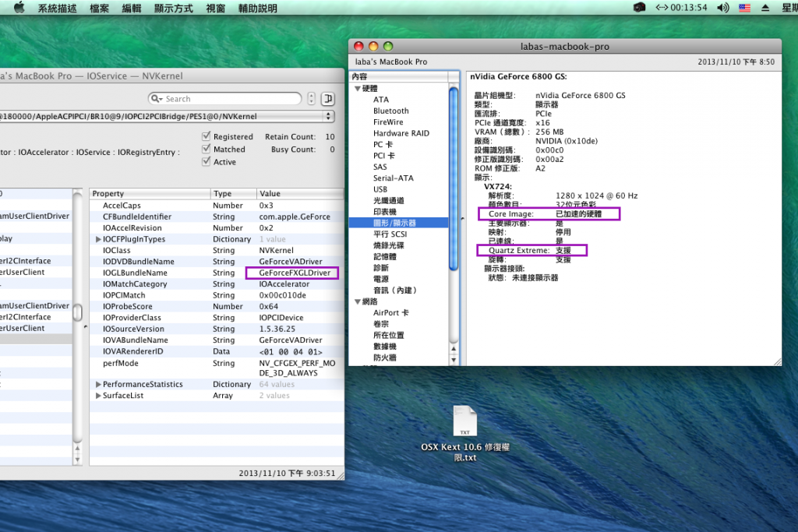Select 音訊（內建）in the sidebar

point(395,290)
